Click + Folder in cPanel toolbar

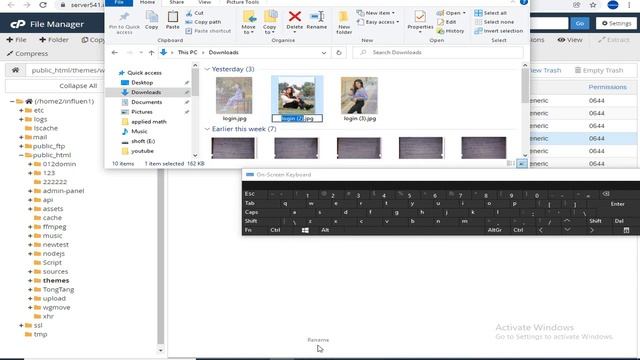[x=54, y=40]
